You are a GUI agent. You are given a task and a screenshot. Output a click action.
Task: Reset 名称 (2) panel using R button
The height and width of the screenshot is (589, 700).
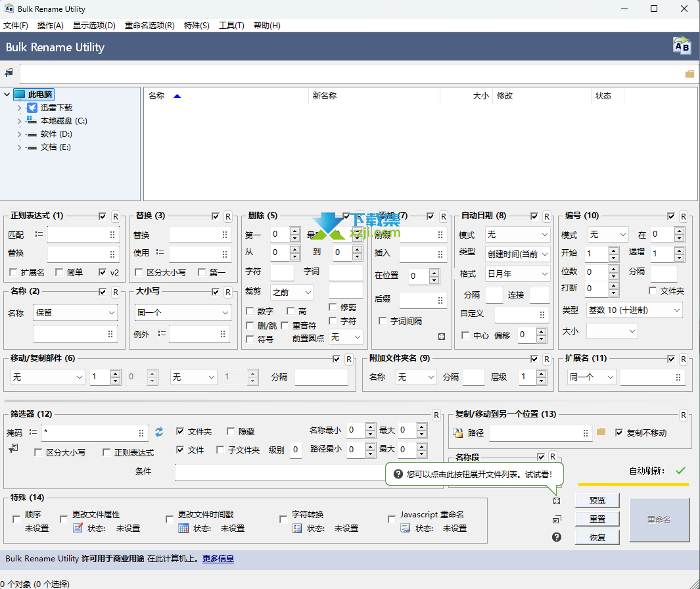point(116,292)
